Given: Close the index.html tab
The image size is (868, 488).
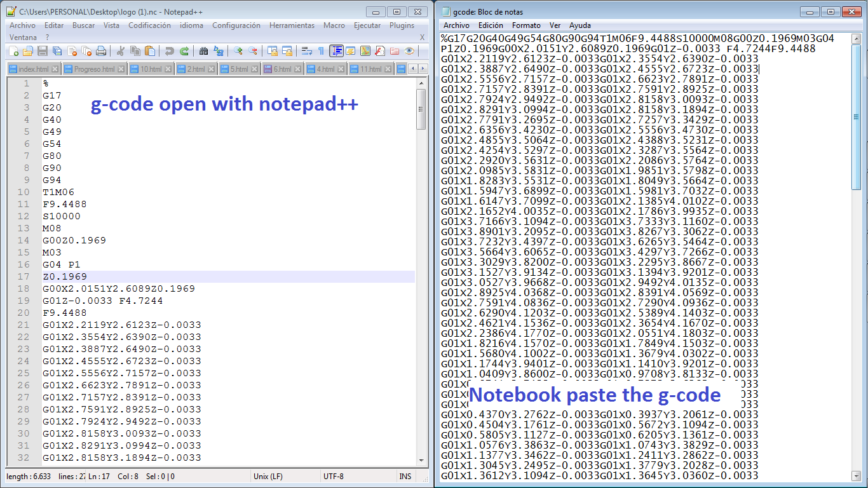Looking at the screenshot, I should tap(55, 69).
